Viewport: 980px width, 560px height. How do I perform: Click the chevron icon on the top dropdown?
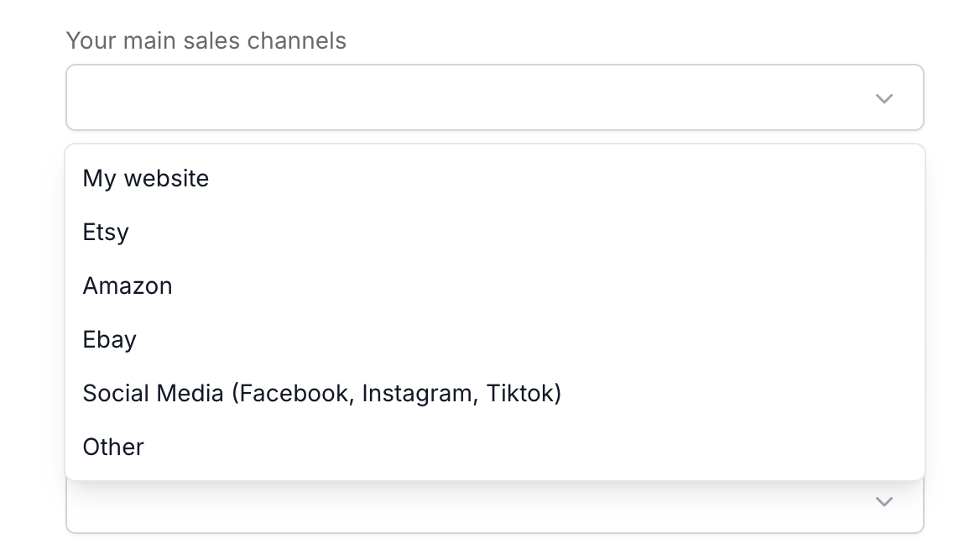[884, 98]
